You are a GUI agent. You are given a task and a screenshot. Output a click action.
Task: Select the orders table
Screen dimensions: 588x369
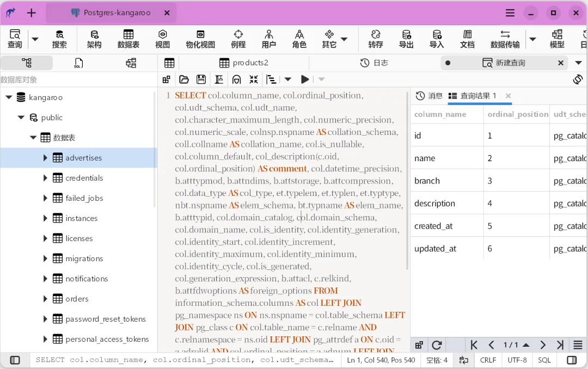[77, 299]
